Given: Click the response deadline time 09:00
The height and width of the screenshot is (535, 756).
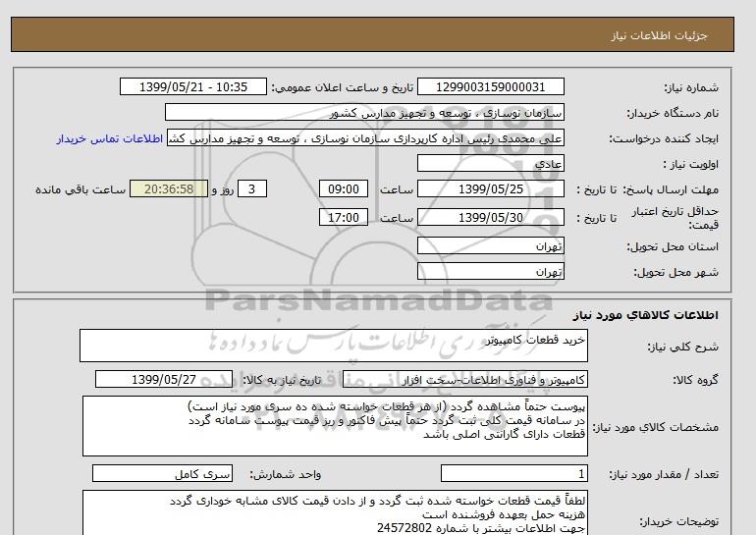Looking at the screenshot, I should pyautogui.click(x=344, y=188).
